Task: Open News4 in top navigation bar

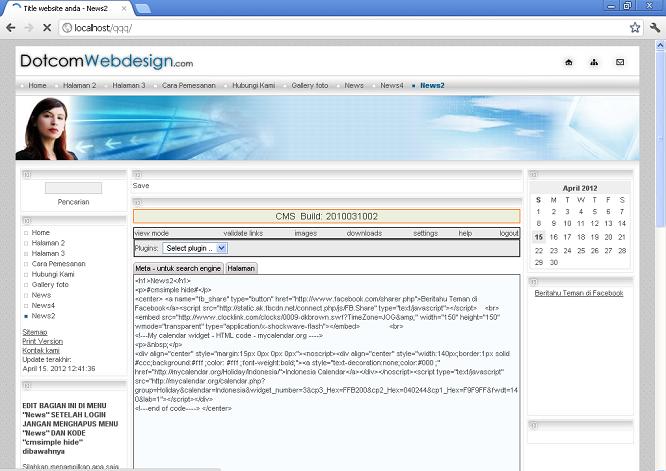Action: pyautogui.click(x=392, y=85)
